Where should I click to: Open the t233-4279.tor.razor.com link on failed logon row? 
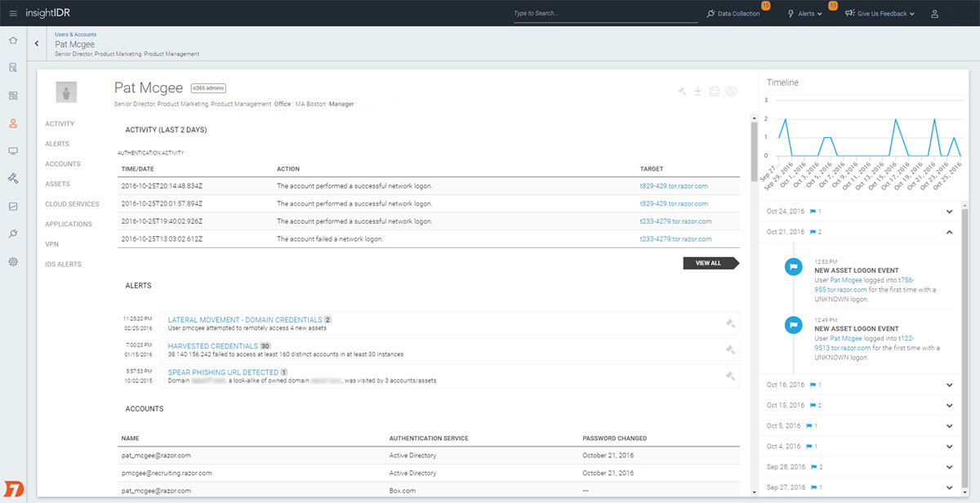tap(675, 238)
